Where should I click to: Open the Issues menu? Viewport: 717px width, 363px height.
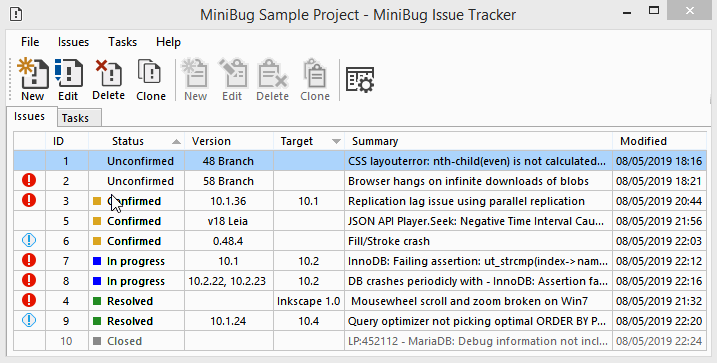tap(73, 42)
